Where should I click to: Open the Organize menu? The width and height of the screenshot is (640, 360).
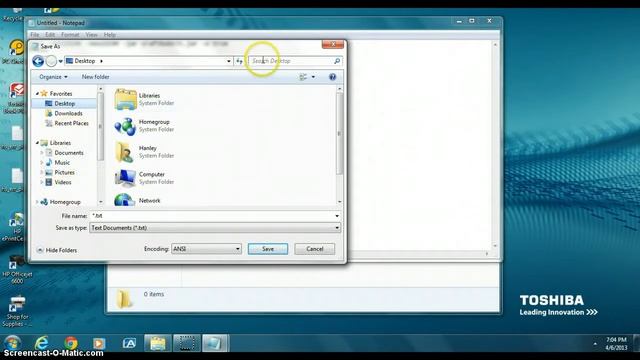(x=53, y=77)
